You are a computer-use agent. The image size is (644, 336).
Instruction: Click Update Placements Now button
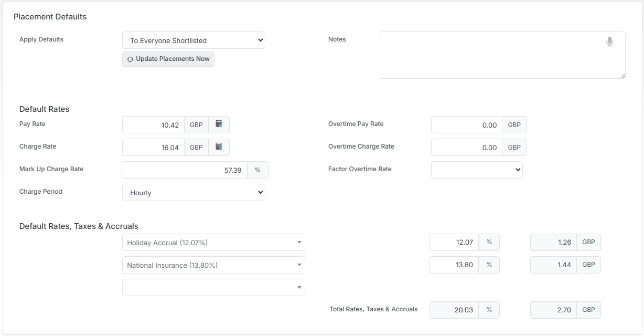click(168, 59)
